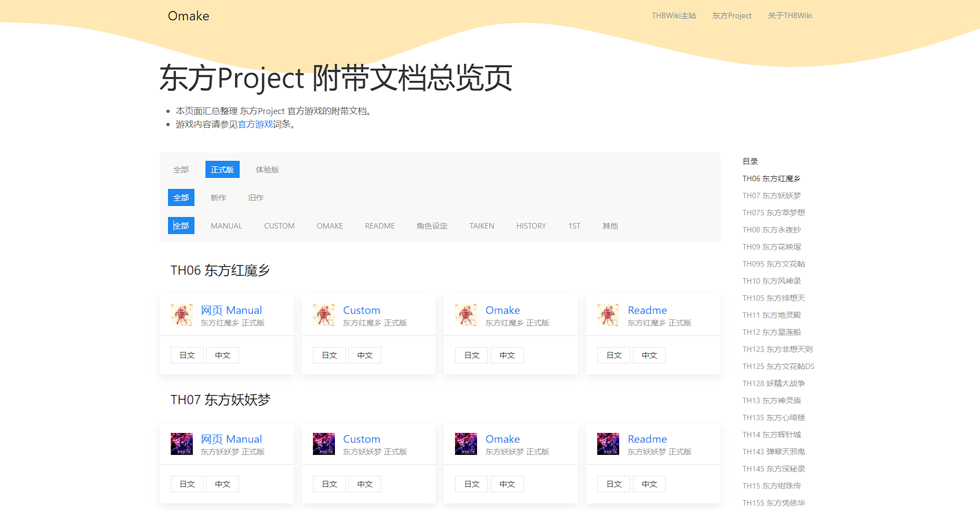
Task: Click the TH06 game icon beside Custom
Action: click(324, 315)
